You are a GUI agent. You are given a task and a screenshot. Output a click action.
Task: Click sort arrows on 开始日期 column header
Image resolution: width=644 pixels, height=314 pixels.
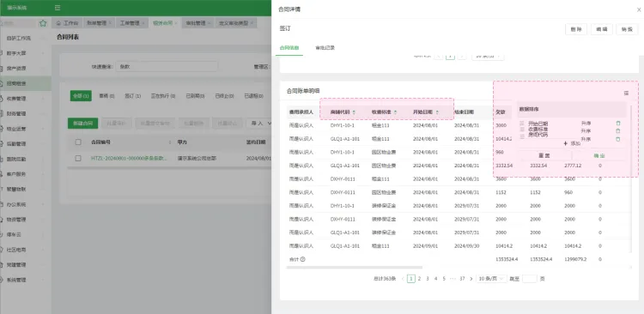click(437, 112)
